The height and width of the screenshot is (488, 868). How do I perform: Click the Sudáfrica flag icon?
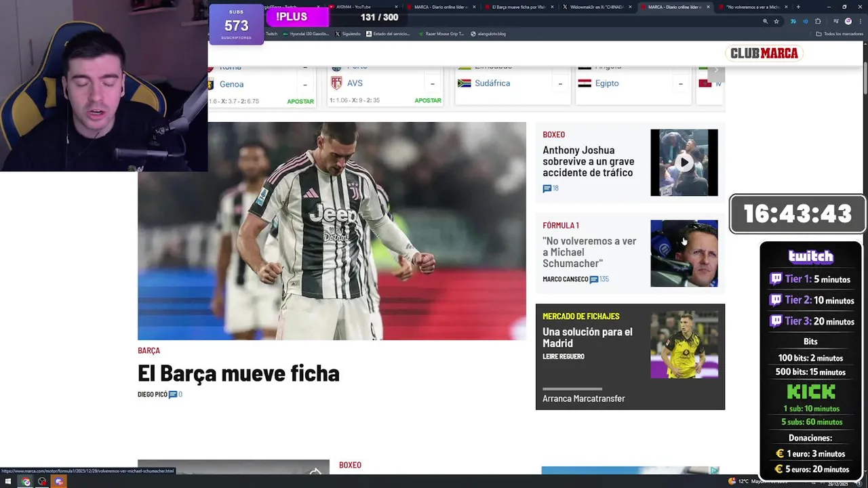[465, 83]
